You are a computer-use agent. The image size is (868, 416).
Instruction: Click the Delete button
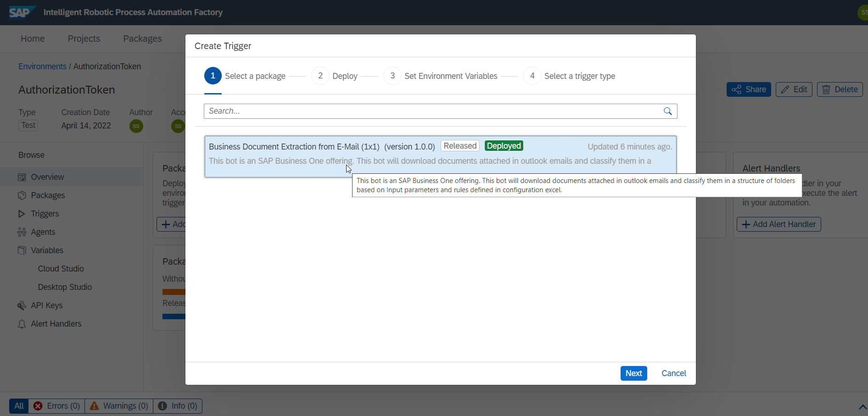click(840, 89)
